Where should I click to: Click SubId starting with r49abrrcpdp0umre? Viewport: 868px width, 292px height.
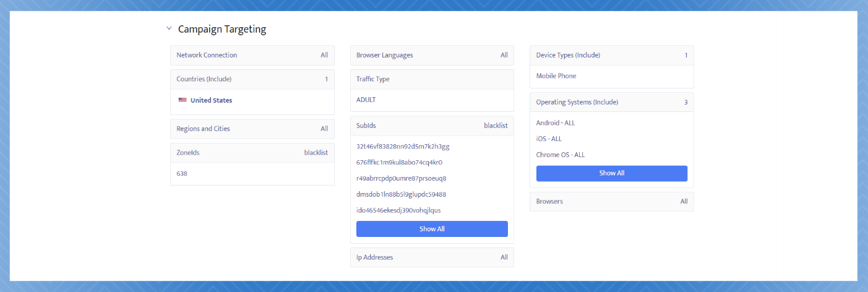[401, 179]
